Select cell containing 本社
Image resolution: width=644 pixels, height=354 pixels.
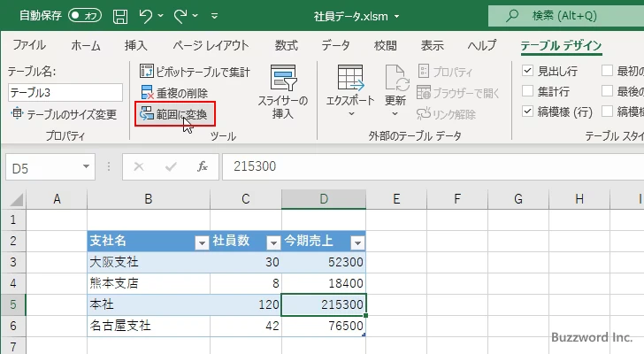(x=149, y=304)
